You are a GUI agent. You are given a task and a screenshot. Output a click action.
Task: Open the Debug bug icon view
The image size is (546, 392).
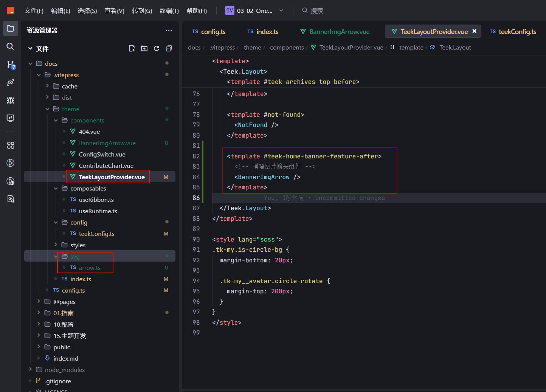click(x=11, y=100)
